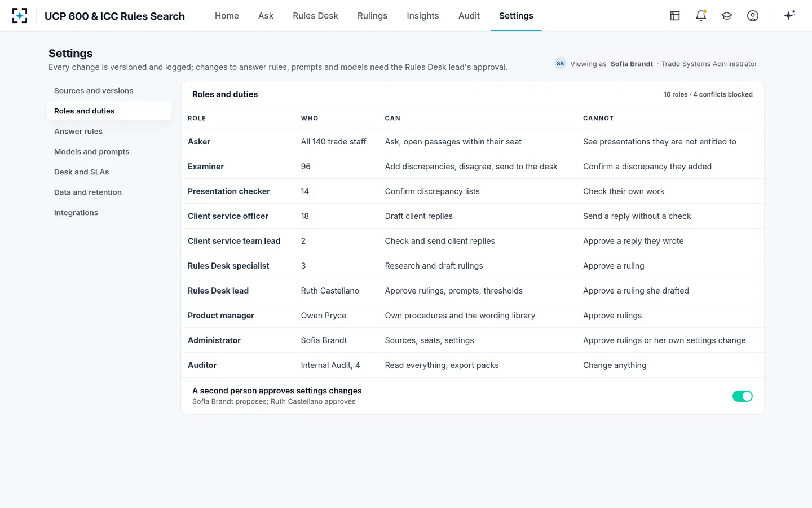Open Desk and SLAs settings

(109, 172)
